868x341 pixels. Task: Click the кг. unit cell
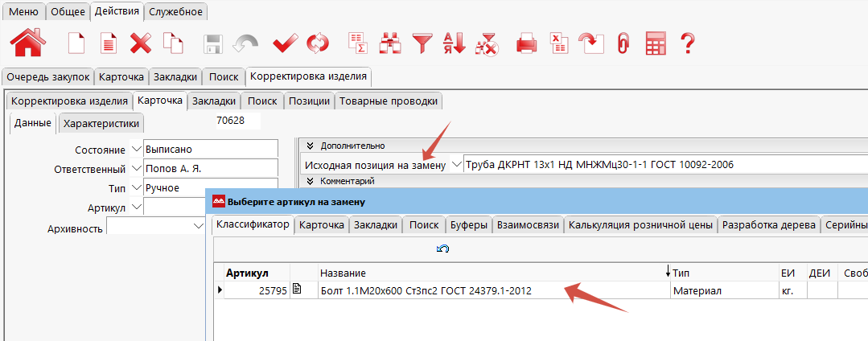coord(792,290)
